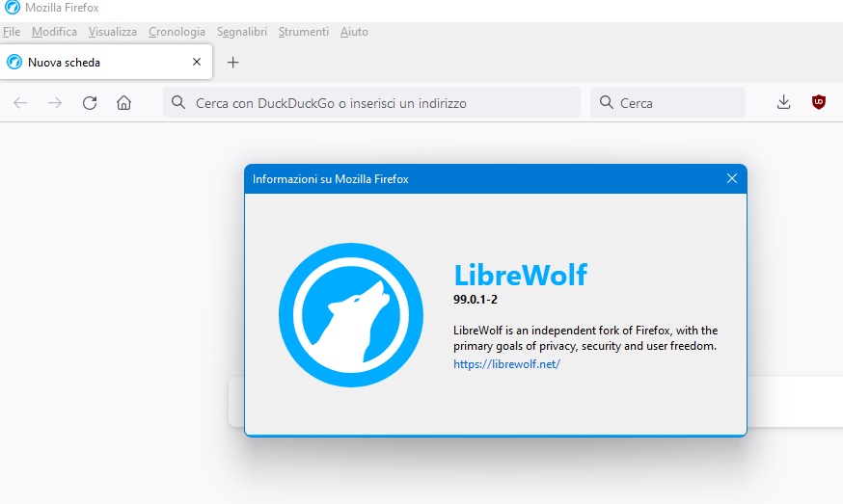Open the Aiuto menu

(x=354, y=32)
